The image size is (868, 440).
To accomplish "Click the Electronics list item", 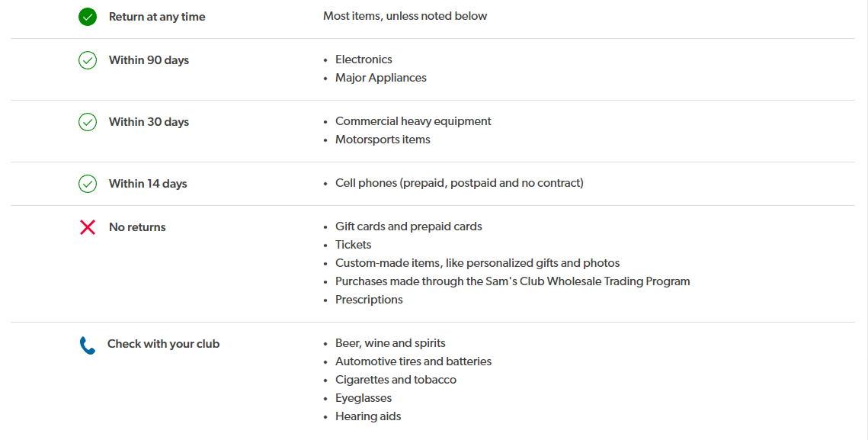I will (x=364, y=59).
